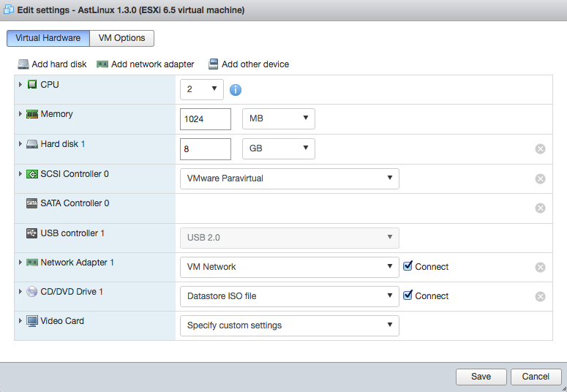Viewport: 567px width, 392px height.
Task: Uncheck Connect for CD/DVD Drive 1
Action: pos(408,295)
